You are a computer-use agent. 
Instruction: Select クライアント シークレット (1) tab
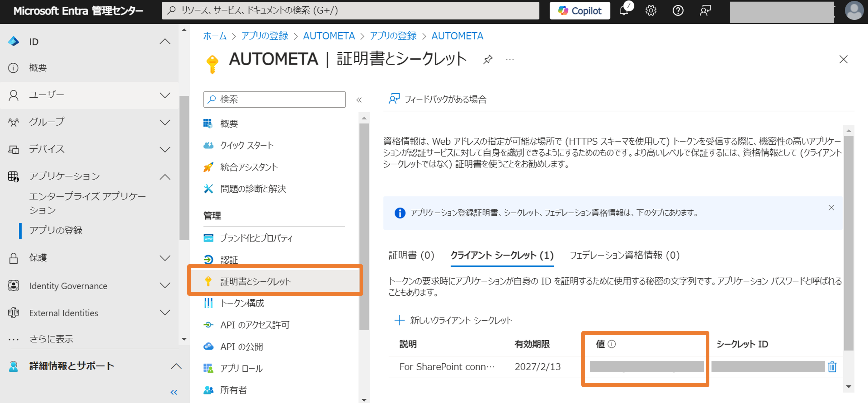point(502,255)
